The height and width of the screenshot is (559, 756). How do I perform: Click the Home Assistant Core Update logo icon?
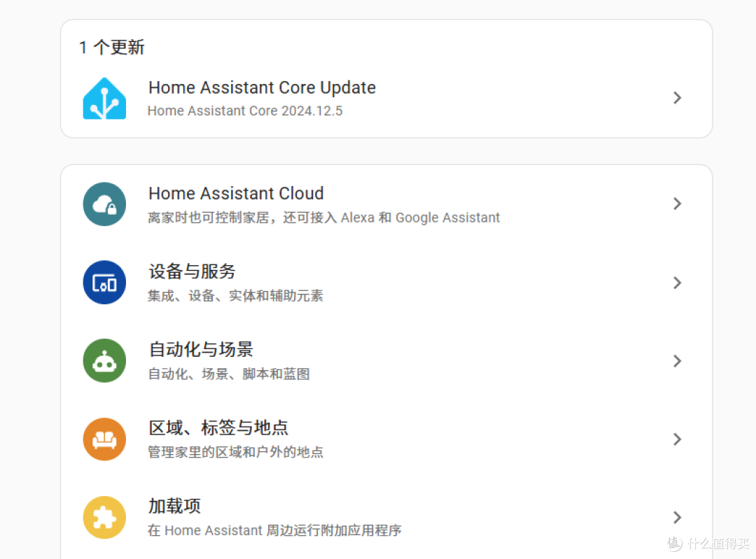104,99
